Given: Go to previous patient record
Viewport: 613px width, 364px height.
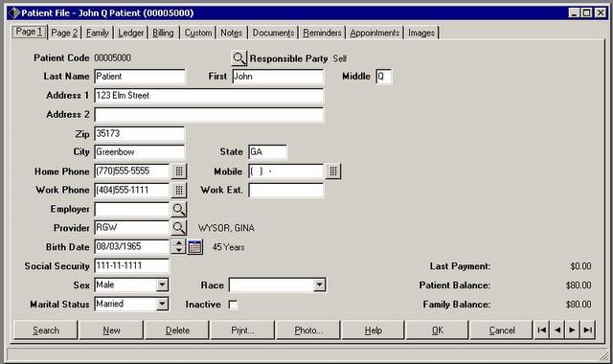Looking at the screenshot, I should pos(557,330).
